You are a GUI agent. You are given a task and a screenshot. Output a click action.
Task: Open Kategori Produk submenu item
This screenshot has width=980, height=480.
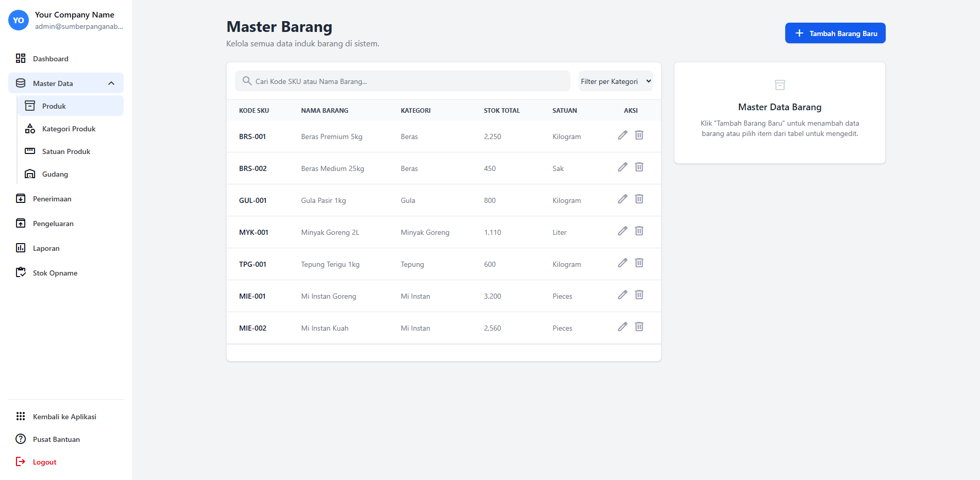click(x=69, y=129)
